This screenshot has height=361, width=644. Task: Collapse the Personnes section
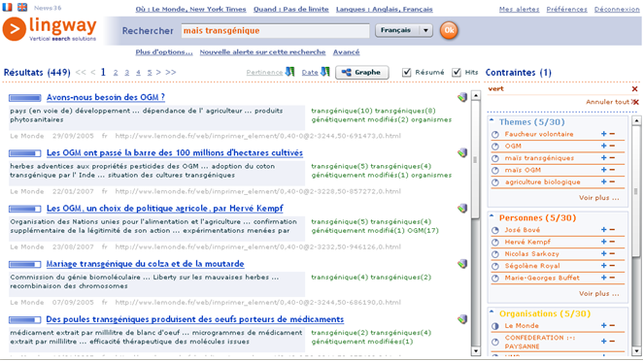click(x=491, y=215)
